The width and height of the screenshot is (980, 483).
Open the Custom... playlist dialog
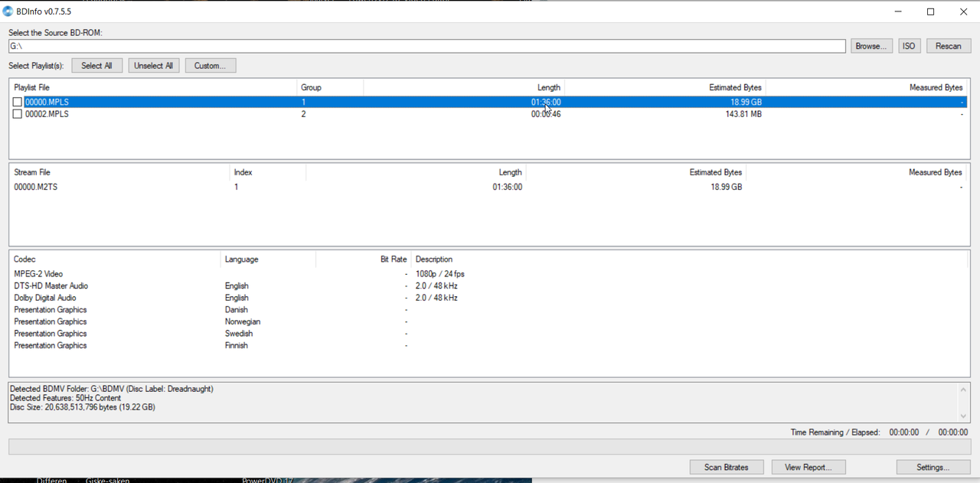210,66
